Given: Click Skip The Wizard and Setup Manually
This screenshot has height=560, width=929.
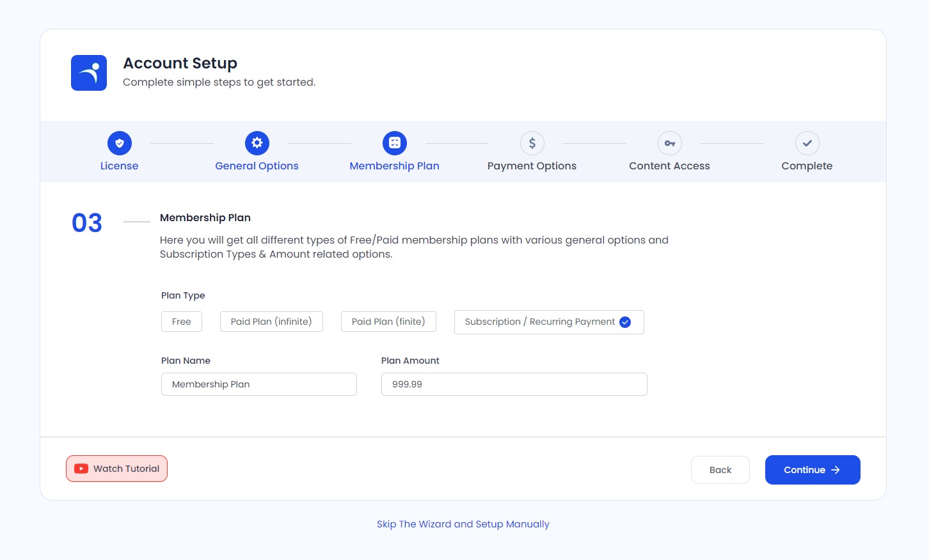Looking at the screenshot, I should pos(463,524).
